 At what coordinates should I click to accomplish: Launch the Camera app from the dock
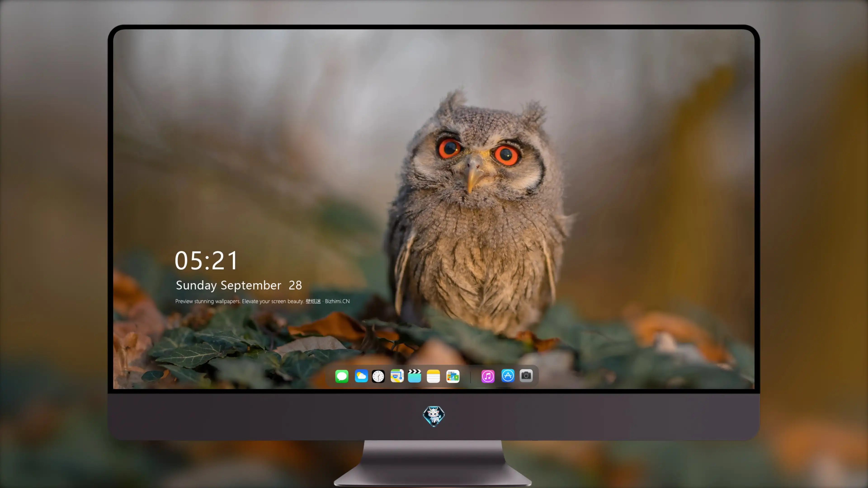tap(526, 376)
